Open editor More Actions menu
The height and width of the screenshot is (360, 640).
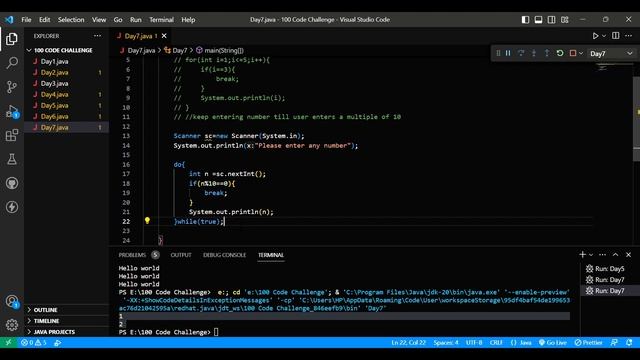click(628, 36)
